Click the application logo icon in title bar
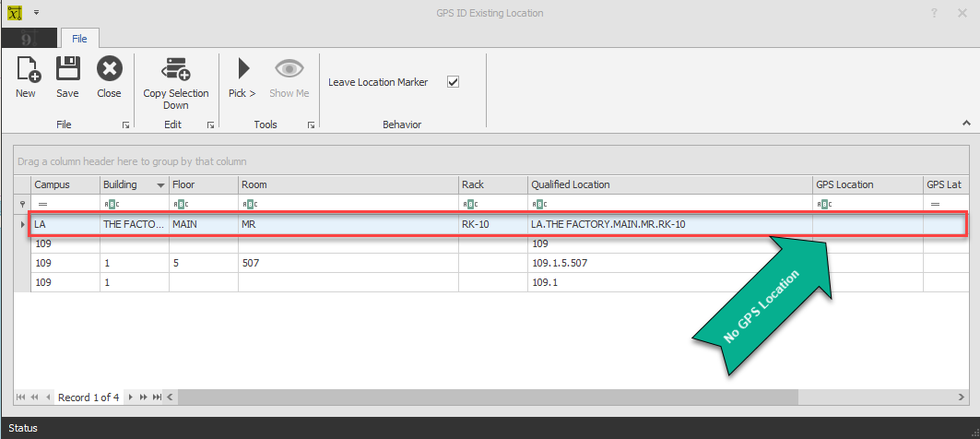 pyautogui.click(x=13, y=13)
